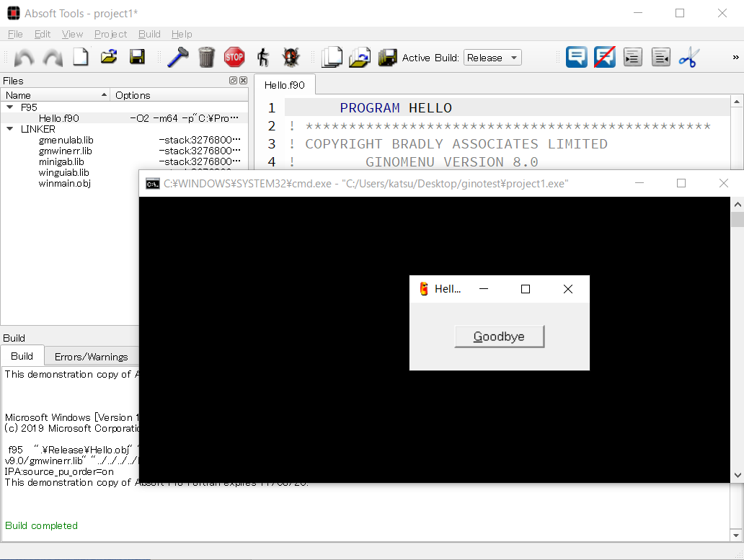Select the Build output tab

[x=22, y=356]
